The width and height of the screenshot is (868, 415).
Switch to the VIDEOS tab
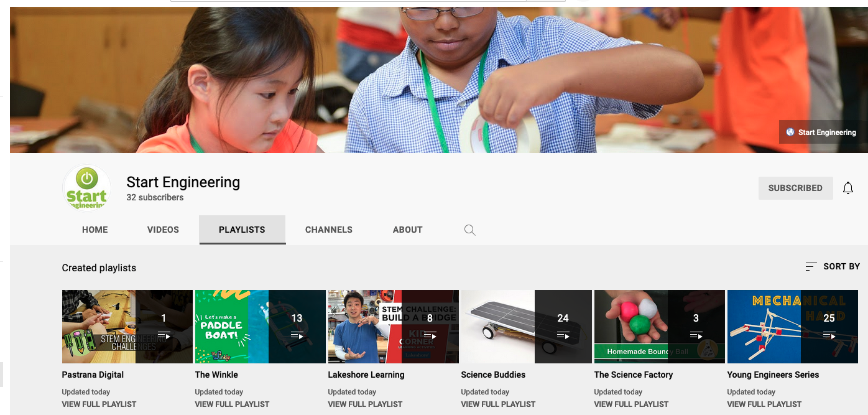(163, 230)
